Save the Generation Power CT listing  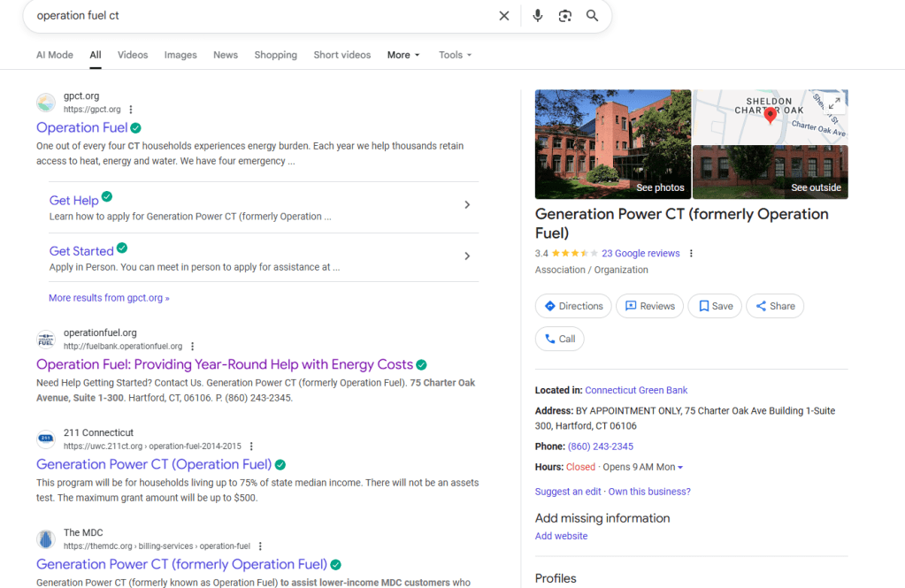tap(715, 306)
